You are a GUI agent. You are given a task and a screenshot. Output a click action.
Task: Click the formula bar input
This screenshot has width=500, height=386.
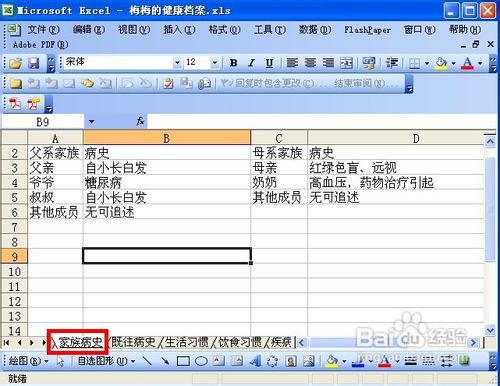[x=322, y=121]
